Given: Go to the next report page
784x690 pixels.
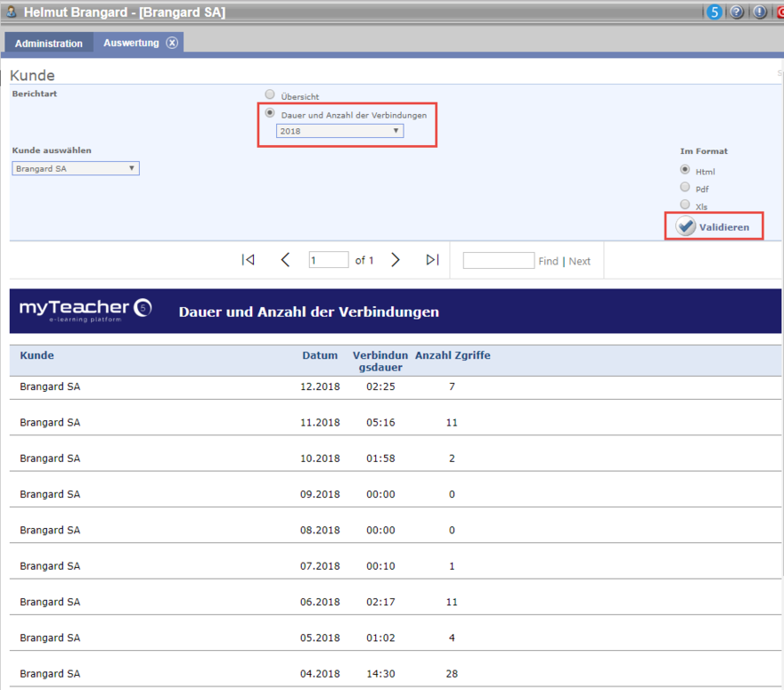Looking at the screenshot, I should 396,260.
